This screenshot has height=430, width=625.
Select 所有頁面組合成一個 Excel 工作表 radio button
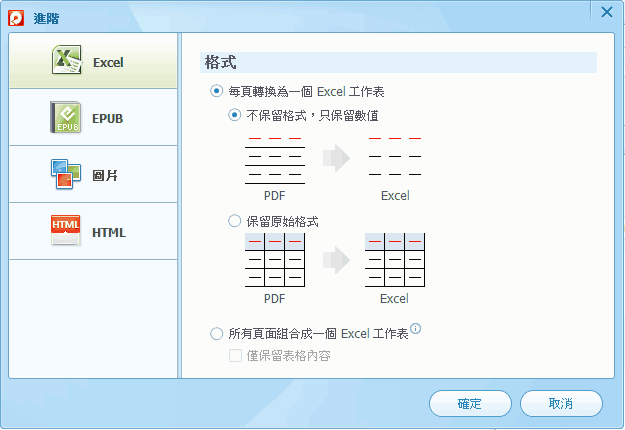(216, 334)
